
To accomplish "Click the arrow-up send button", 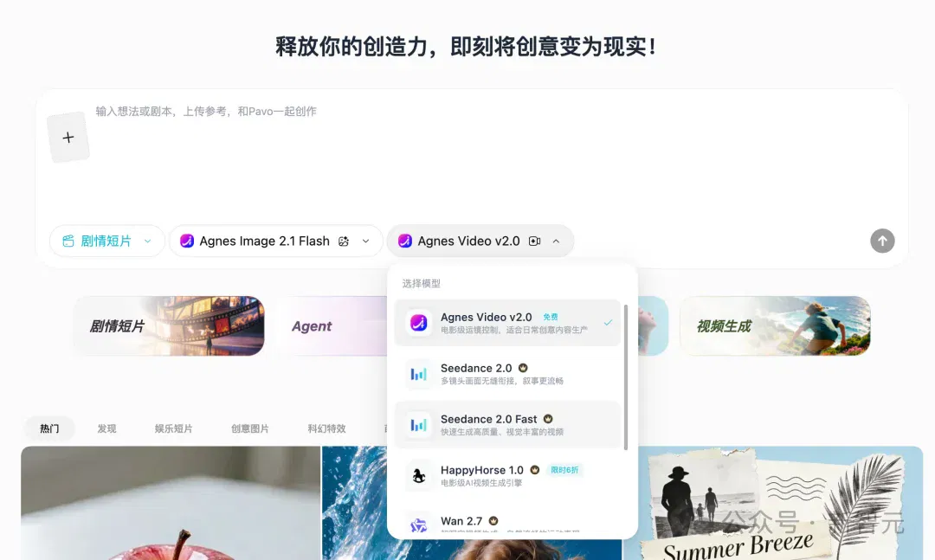I will click(x=882, y=241).
